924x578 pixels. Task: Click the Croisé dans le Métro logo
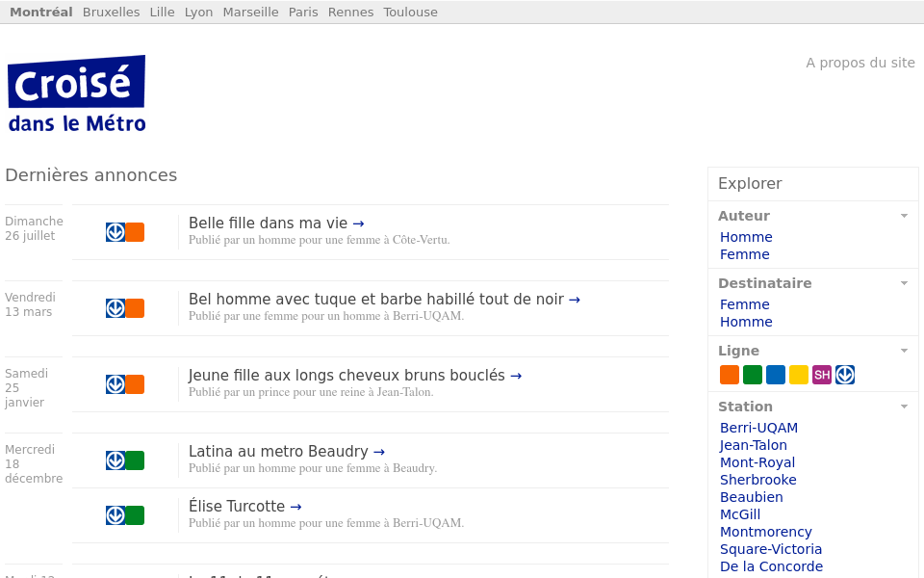[77, 93]
